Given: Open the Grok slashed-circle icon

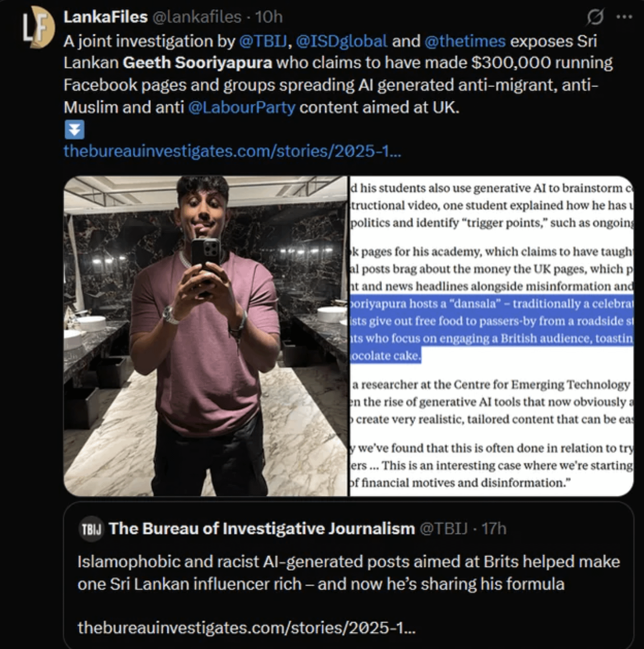Looking at the screenshot, I should pyautogui.click(x=595, y=17).
